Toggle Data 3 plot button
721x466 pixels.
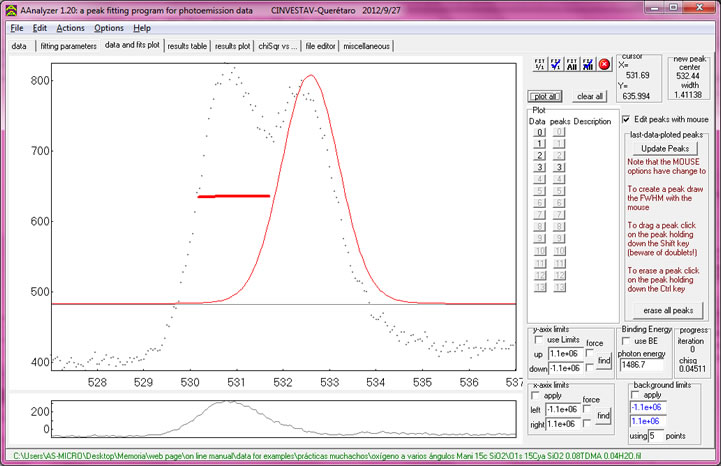pos(538,168)
